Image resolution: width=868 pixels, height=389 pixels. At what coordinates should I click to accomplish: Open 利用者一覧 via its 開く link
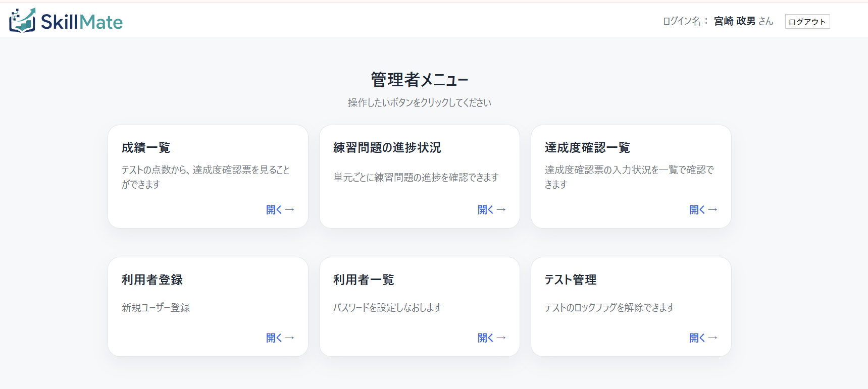pos(492,338)
